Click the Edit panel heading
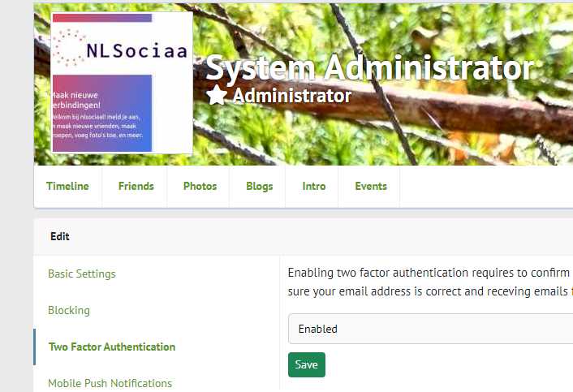The height and width of the screenshot is (392, 573). pyautogui.click(x=60, y=237)
